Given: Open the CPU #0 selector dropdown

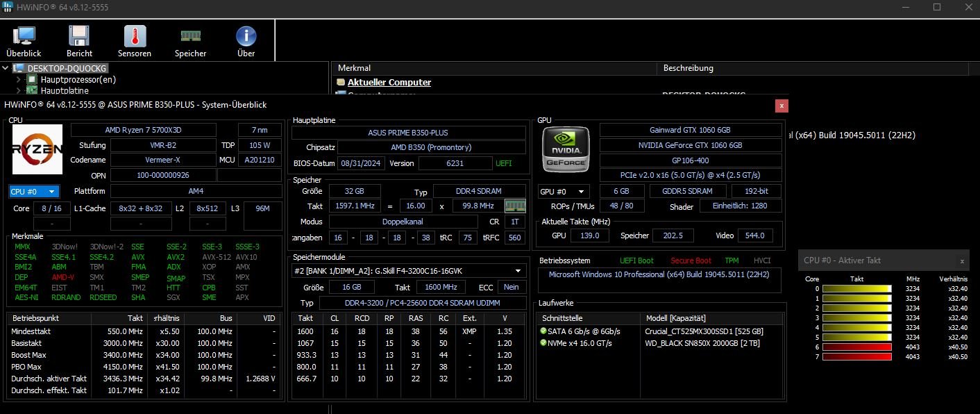Looking at the screenshot, I should pyautogui.click(x=34, y=191).
